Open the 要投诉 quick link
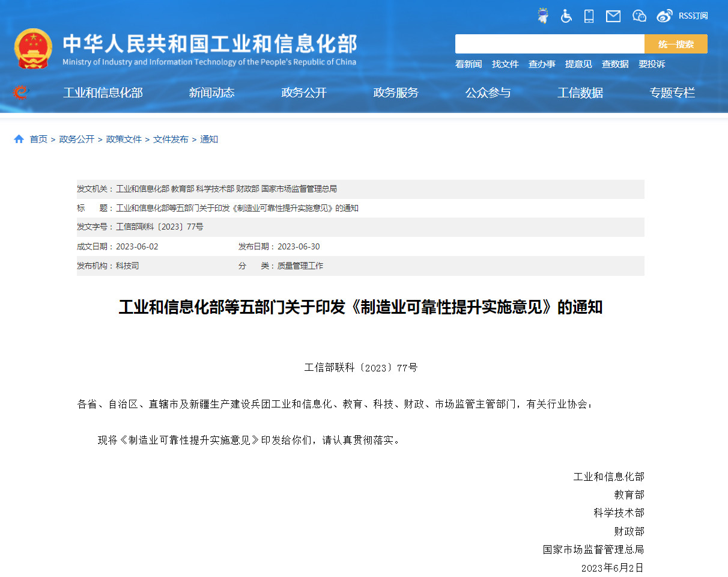The height and width of the screenshot is (577, 728). 652,64
